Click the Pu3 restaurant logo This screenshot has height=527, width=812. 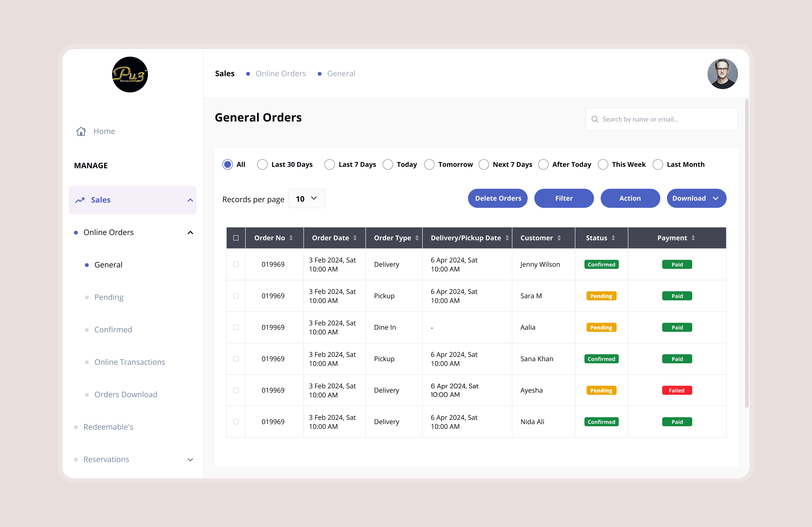click(x=130, y=74)
